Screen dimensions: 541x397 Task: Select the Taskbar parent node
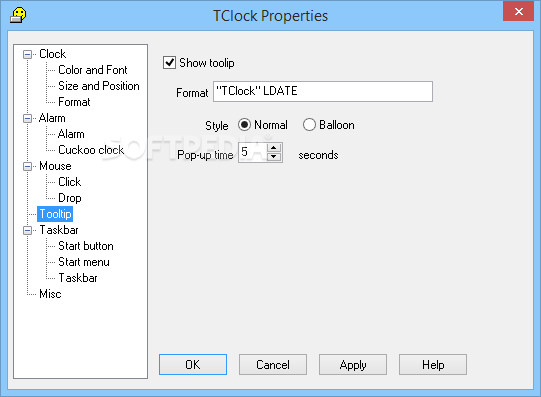(59, 230)
